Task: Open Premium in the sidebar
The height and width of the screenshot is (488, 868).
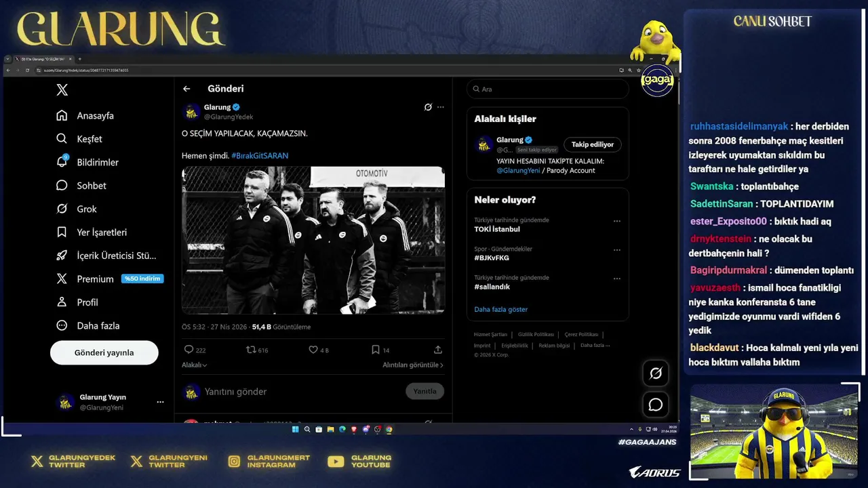Action: pyautogui.click(x=109, y=279)
